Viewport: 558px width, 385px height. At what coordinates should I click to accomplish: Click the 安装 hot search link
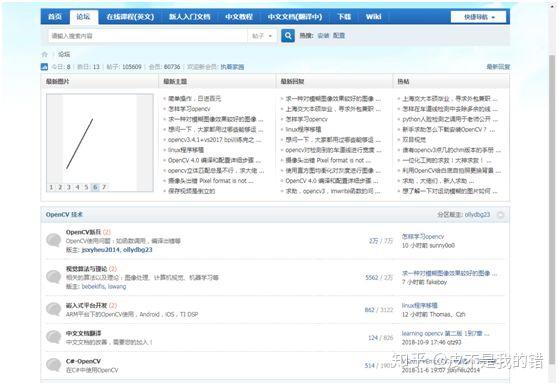click(323, 36)
